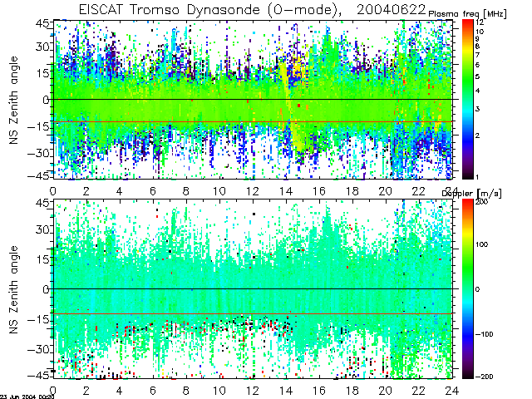
Task: Click hour "12" on the upper plot's x-axis
Action: (253, 191)
